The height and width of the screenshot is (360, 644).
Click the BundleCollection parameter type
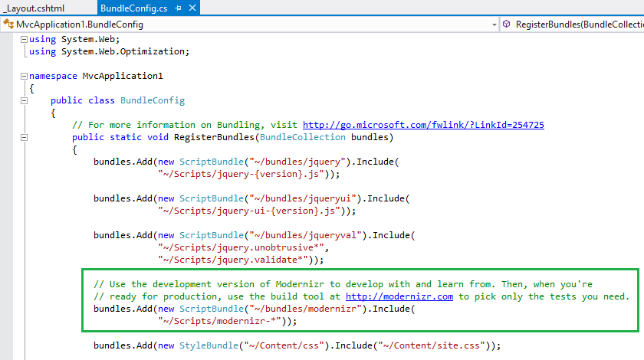303,137
